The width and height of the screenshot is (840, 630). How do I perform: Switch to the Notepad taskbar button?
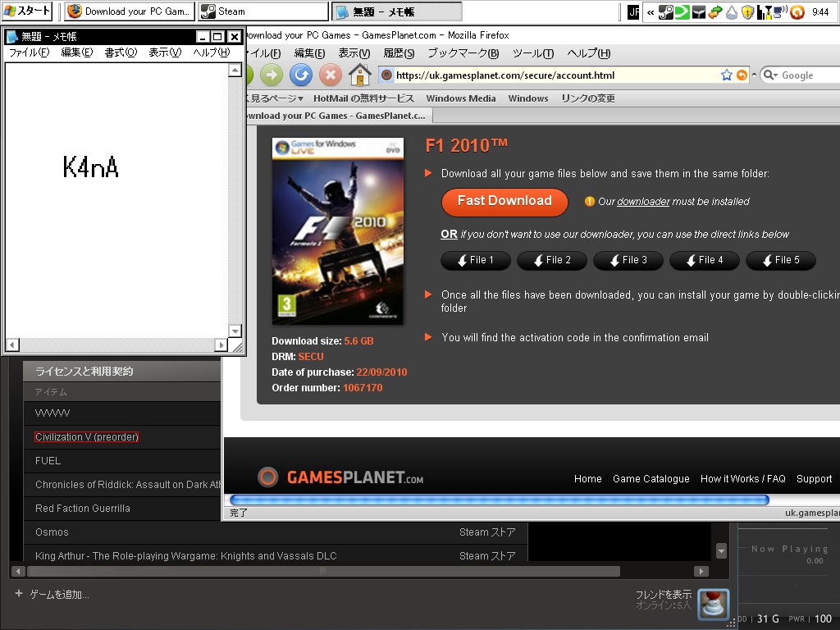[x=396, y=11]
